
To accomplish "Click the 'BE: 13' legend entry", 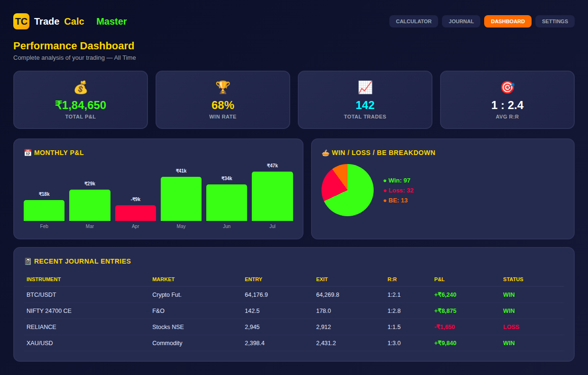I will 395,201.
